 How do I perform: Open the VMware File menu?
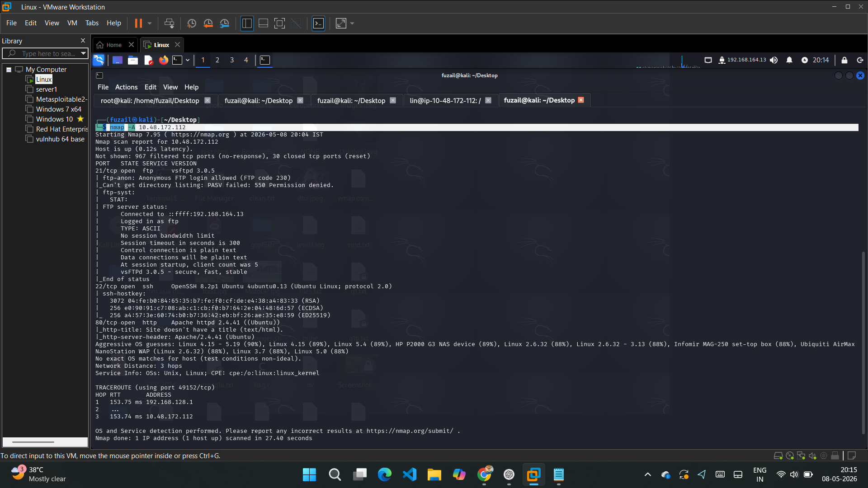tap(11, 23)
